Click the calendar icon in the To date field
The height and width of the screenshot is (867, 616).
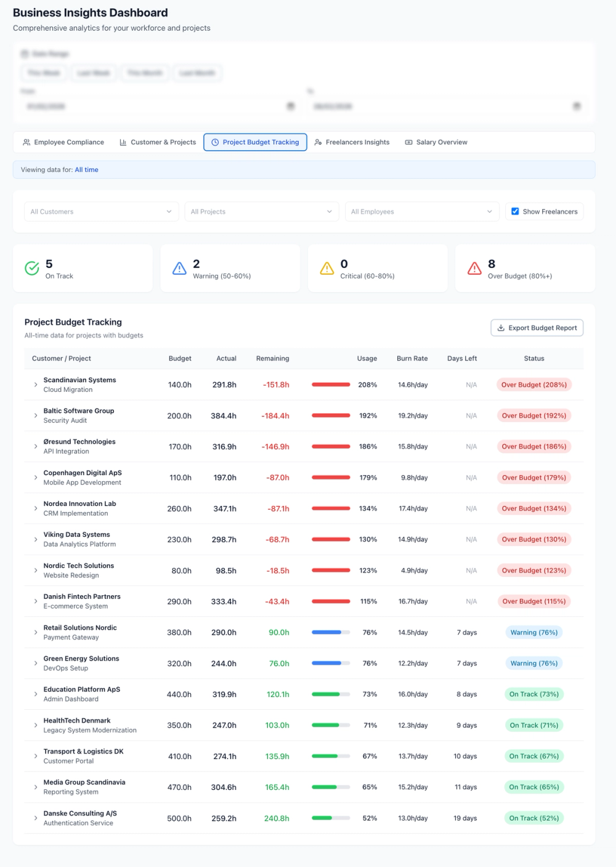pos(577,106)
